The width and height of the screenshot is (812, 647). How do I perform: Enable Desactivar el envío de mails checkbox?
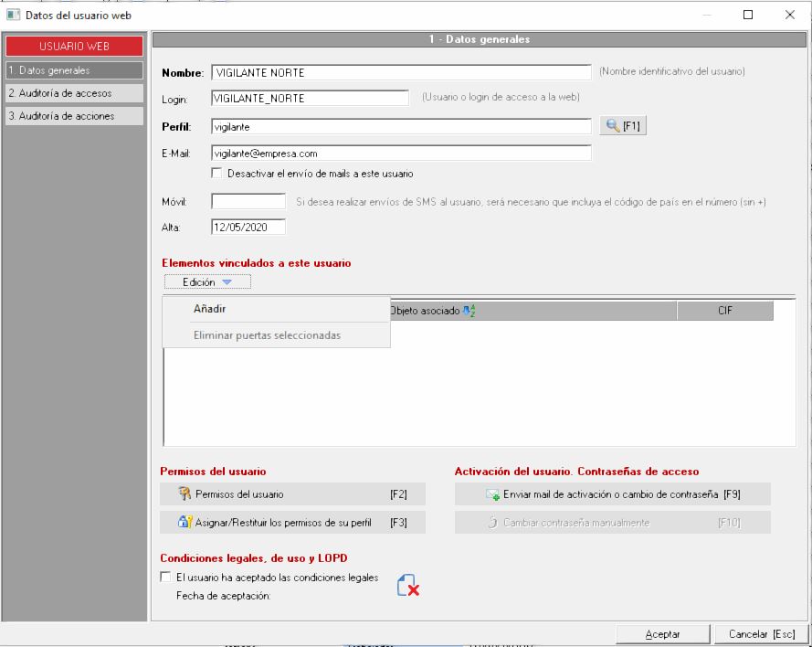click(x=216, y=173)
